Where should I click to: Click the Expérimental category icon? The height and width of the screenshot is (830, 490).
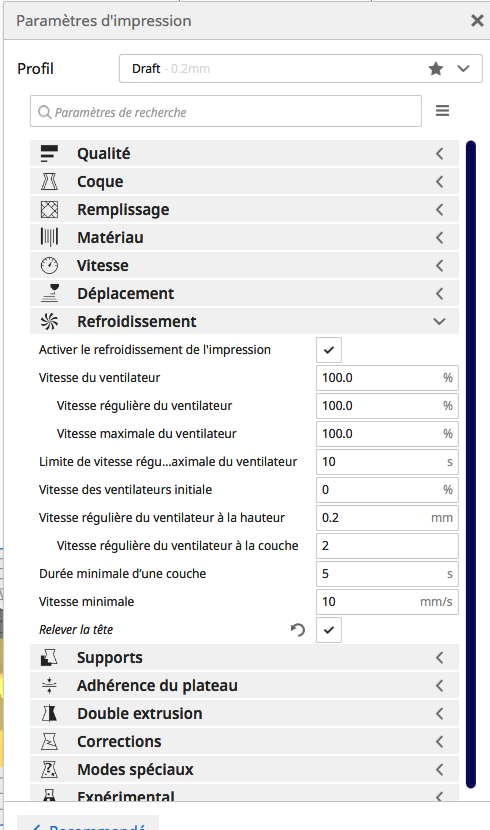[49, 795]
